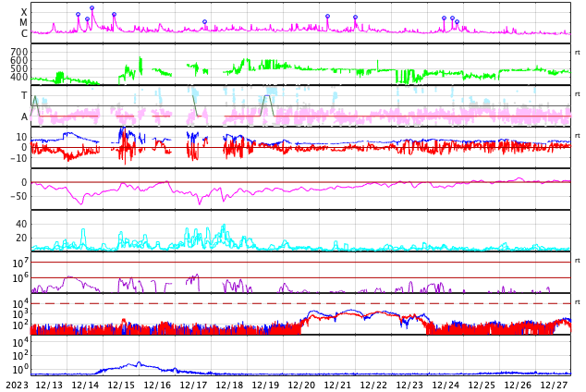
Task: Pick the '12/16' date label
Action: click(x=157, y=386)
